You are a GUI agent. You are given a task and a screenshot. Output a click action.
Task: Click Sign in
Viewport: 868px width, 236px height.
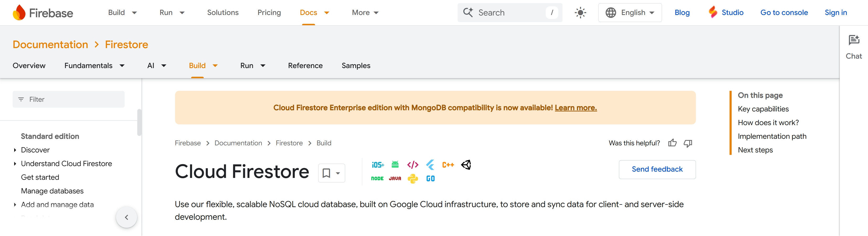pos(835,12)
